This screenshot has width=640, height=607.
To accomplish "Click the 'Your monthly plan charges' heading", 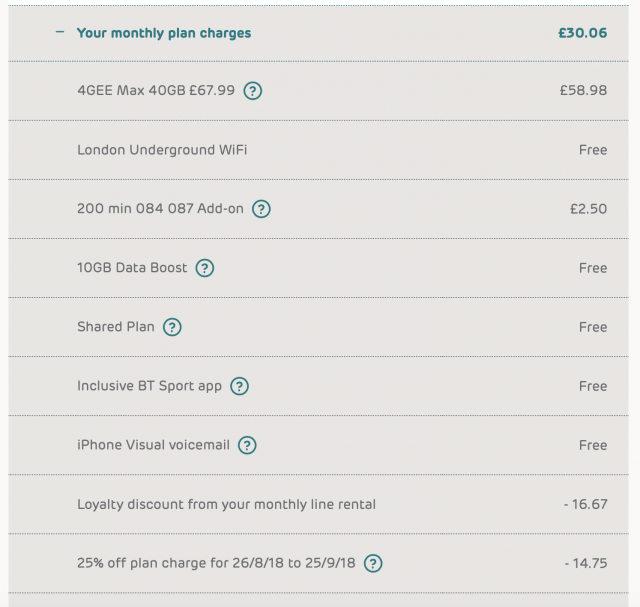I will point(164,33).
